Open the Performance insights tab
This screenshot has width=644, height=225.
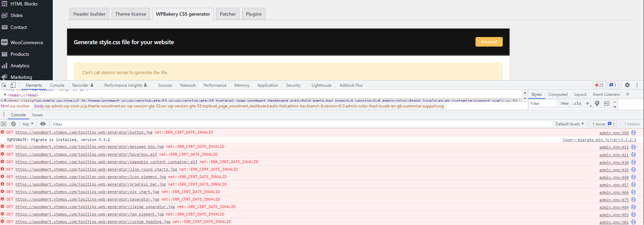point(125,85)
